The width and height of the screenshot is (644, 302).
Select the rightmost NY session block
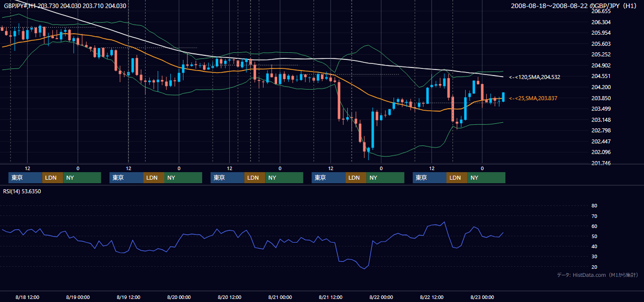pos(486,178)
